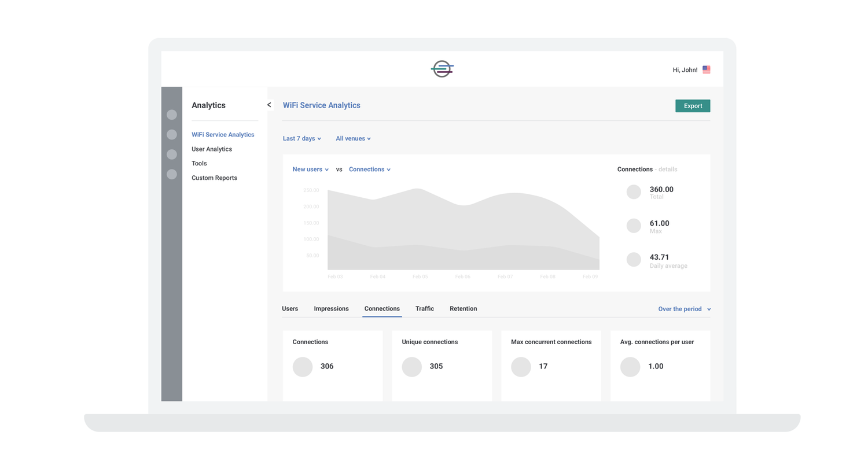Screen dimensions: 868x472
Task: Select the Connections tab
Action: [x=382, y=308]
